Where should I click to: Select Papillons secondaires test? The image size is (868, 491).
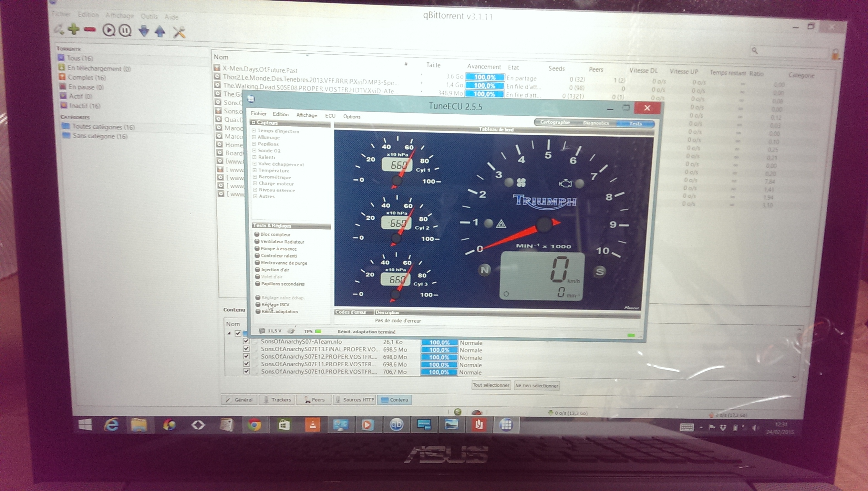click(258, 284)
